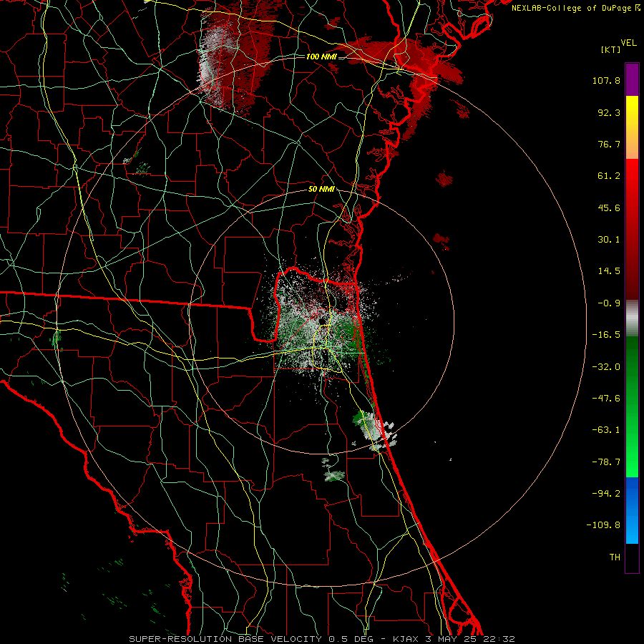Select the 45.6 velocity scale label

[609, 208]
